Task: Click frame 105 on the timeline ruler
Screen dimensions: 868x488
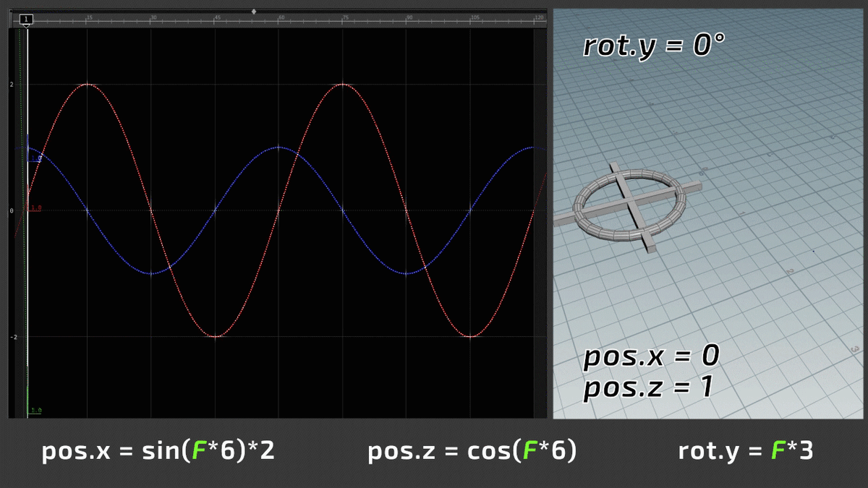Action: tap(475, 17)
